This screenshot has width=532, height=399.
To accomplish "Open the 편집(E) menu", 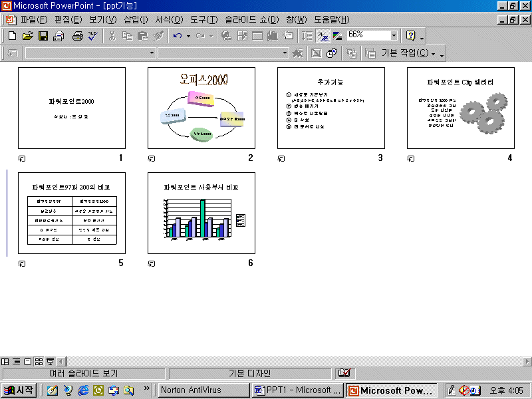I will 68,20.
